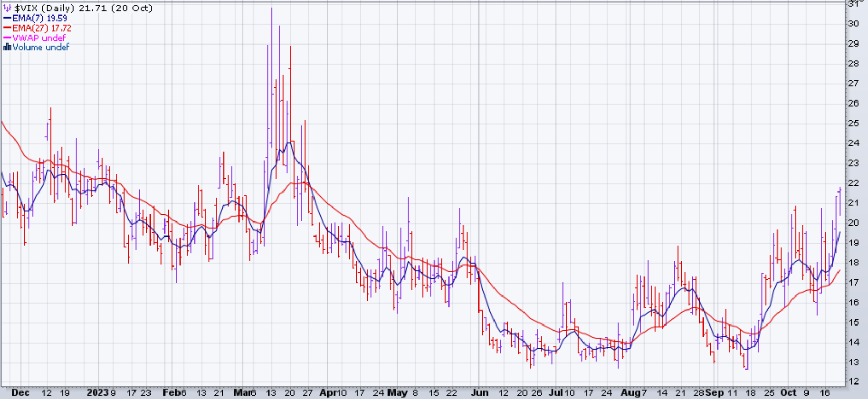
Task: Click the $VIX candlestick icon in legend
Action: point(7,8)
